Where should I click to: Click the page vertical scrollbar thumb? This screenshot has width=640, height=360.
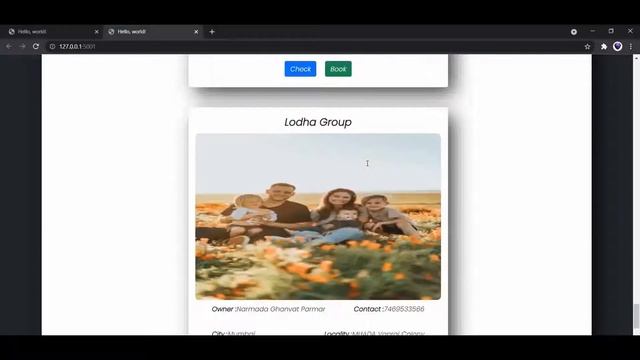pyautogui.click(x=636, y=316)
